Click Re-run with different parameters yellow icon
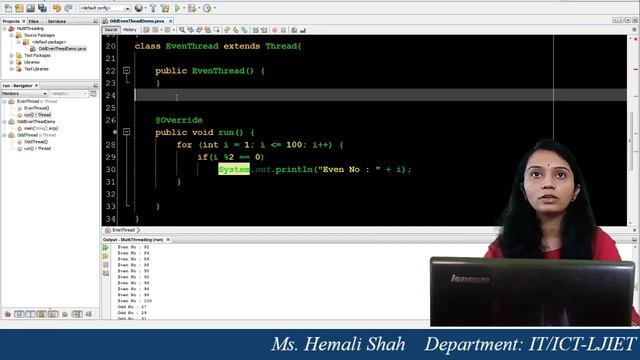 (106, 256)
